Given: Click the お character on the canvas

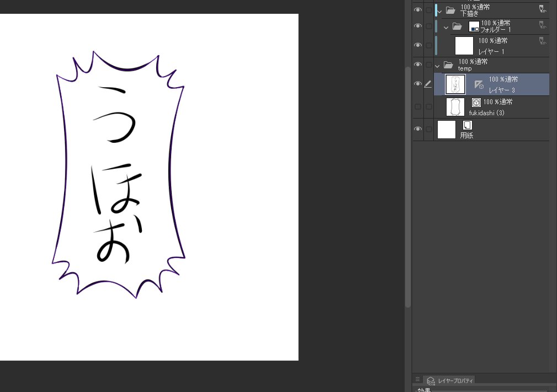Looking at the screenshot, I should (119, 239).
